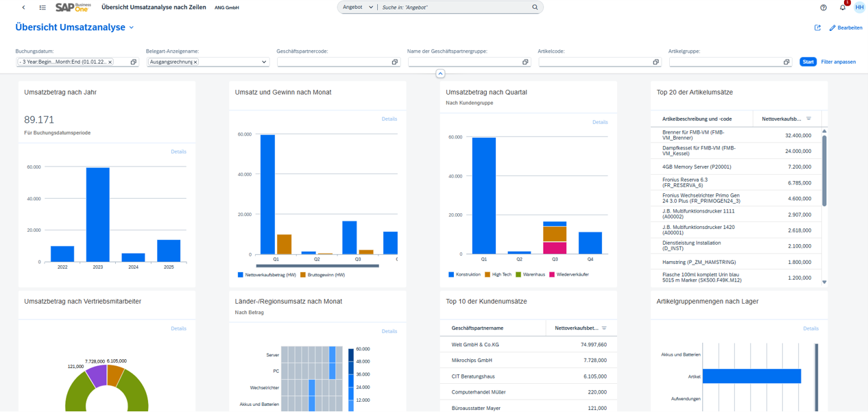Open value help for Geschäftspartnercode field
Viewport: 868px width, 412px height.
pyautogui.click(x=395, y=62)
